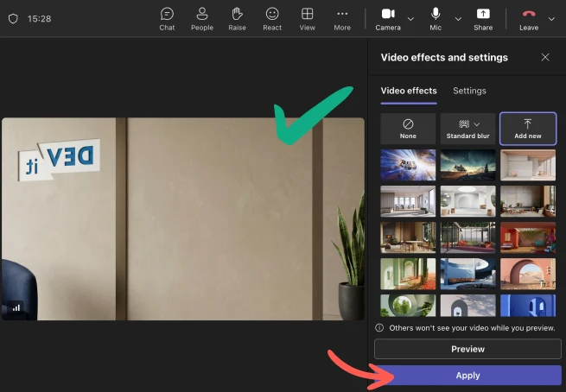This screenshot has width=566, height=392.
Task: Click the signal strength icon on video
Action: click(x=16, y=308)
